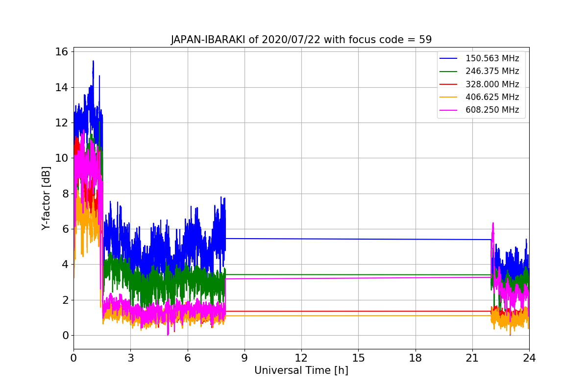Viewport: 588px width, 392px height.
Task: Click the x-axis tick label 3
Action: tap(130, 358)
